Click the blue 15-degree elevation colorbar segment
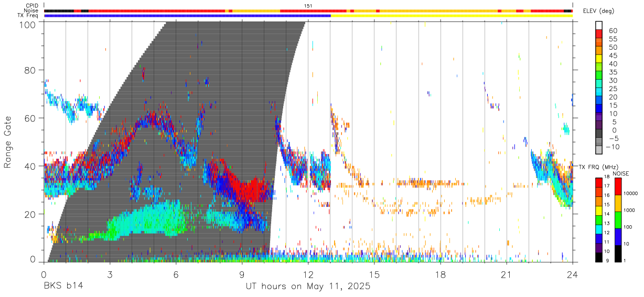This screenshot has height=297, width=644. [x=599, y=109]
